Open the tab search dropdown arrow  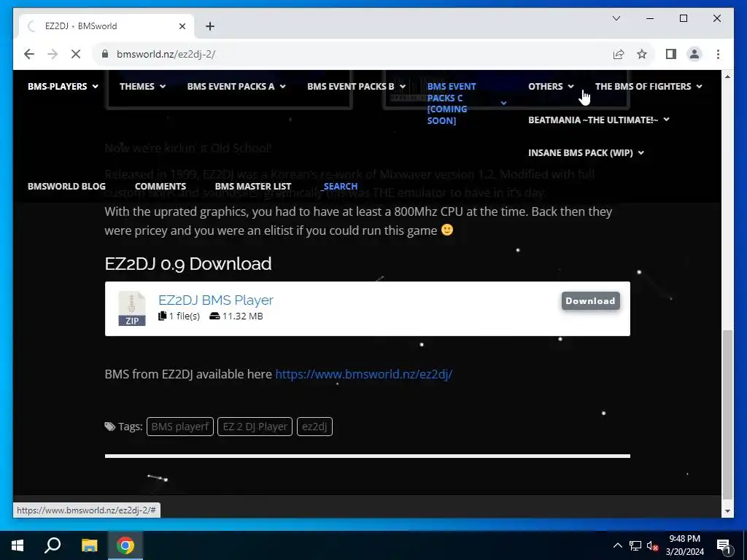[x=616, y=18]
